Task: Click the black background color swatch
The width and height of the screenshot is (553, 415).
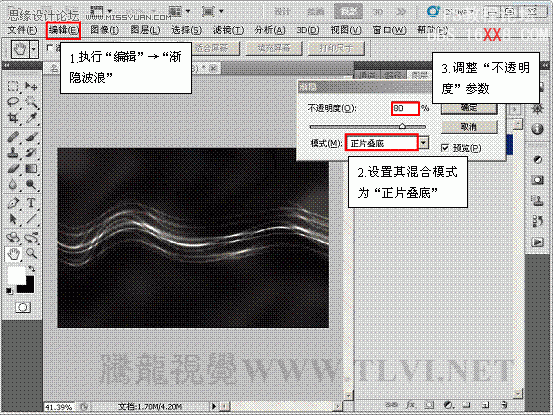Action: click(30, 287)
